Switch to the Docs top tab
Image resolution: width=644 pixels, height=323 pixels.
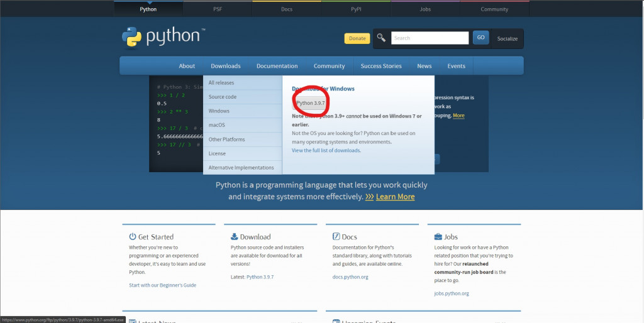(x=287, y=9)
